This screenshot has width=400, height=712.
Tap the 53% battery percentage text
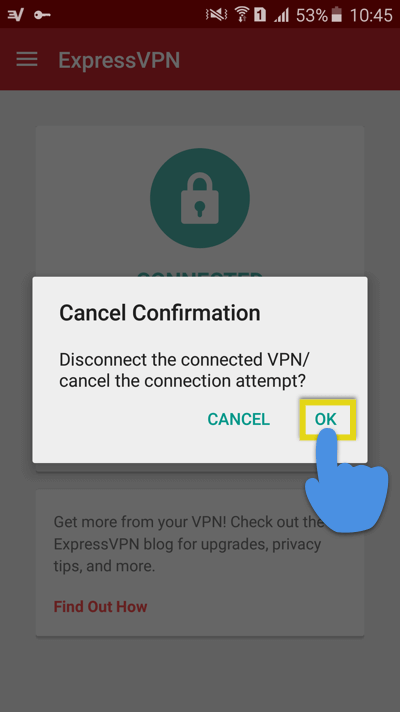312,16
